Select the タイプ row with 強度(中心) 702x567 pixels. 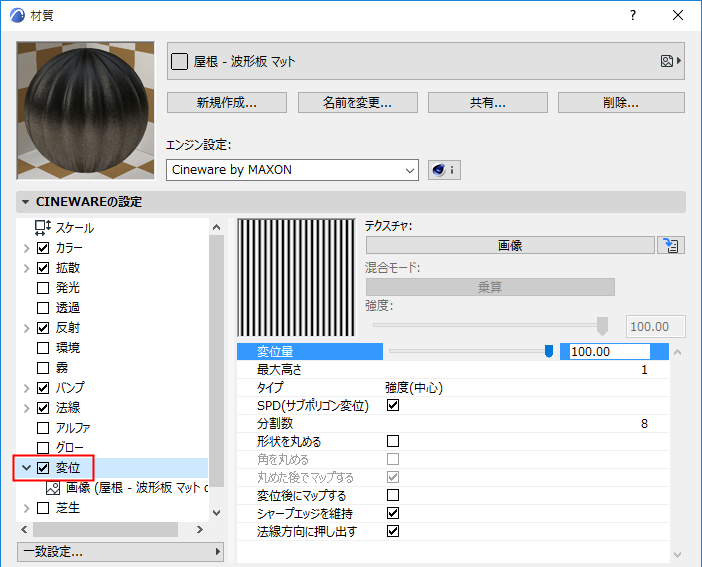click(x=453, y=388)
